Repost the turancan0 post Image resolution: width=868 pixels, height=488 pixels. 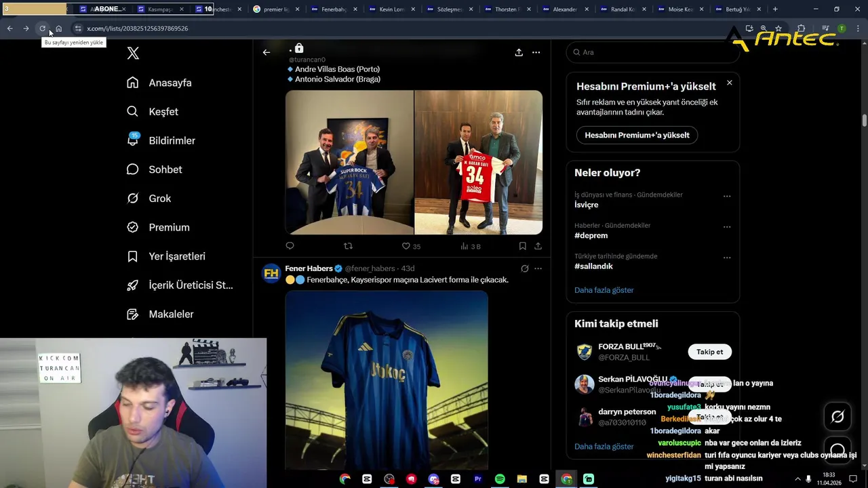pos(348,246)
